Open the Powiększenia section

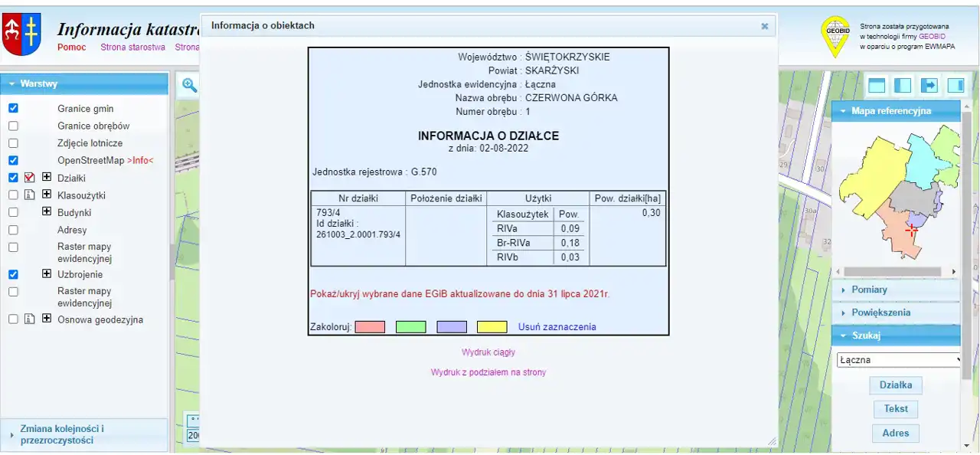[x=880, y=313]
